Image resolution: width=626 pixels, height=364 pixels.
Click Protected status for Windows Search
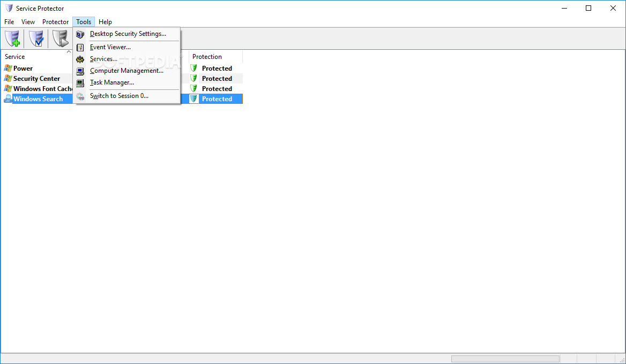217,99
